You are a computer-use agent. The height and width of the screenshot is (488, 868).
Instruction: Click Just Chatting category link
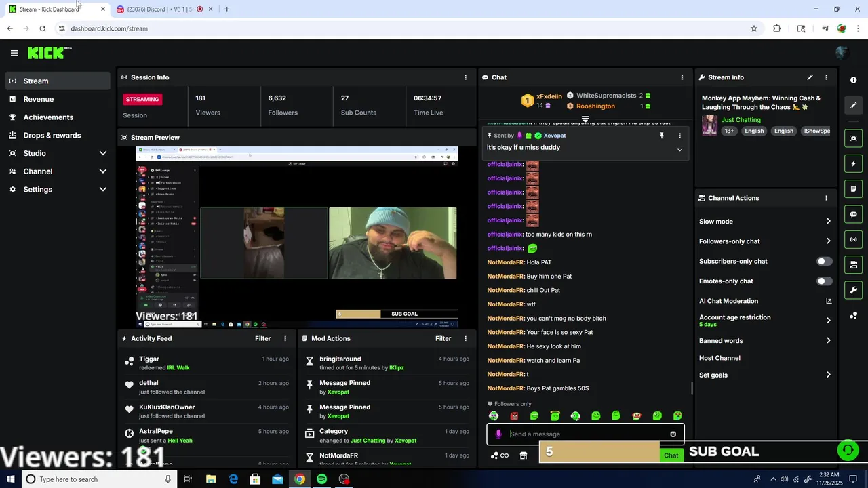(x=741, y=120)
